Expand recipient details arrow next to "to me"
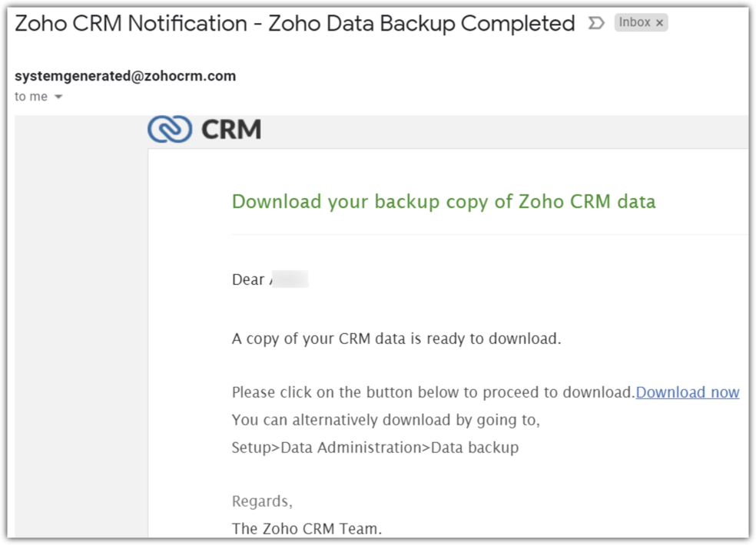The width and height of the screenshot is (756, 545). 58,97
